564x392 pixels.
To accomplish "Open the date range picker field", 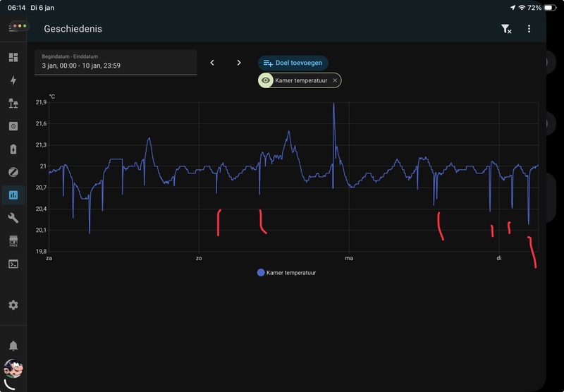I will tap(116, 62).
